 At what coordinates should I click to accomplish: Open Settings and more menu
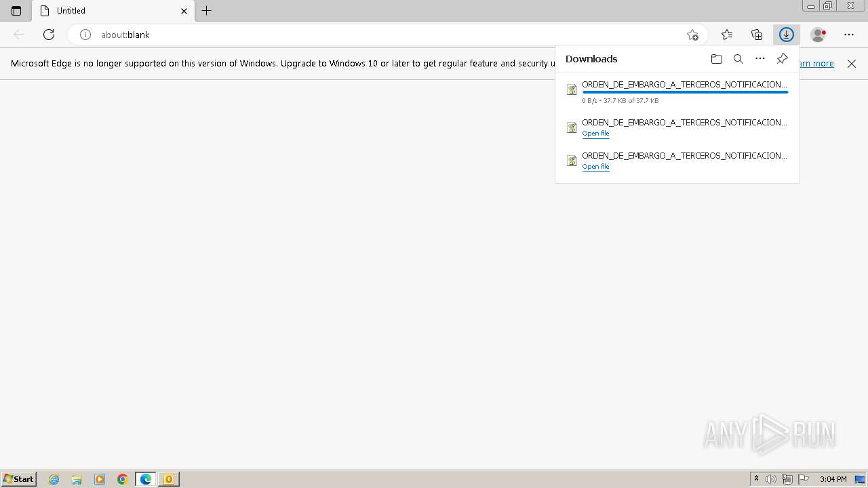(x=849, y=35)
